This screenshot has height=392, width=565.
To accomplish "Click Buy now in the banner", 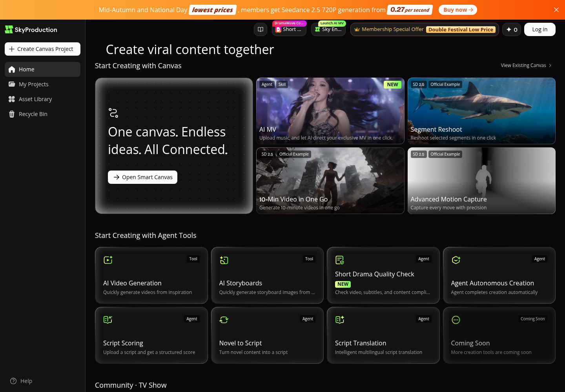I will coord(458,10).
